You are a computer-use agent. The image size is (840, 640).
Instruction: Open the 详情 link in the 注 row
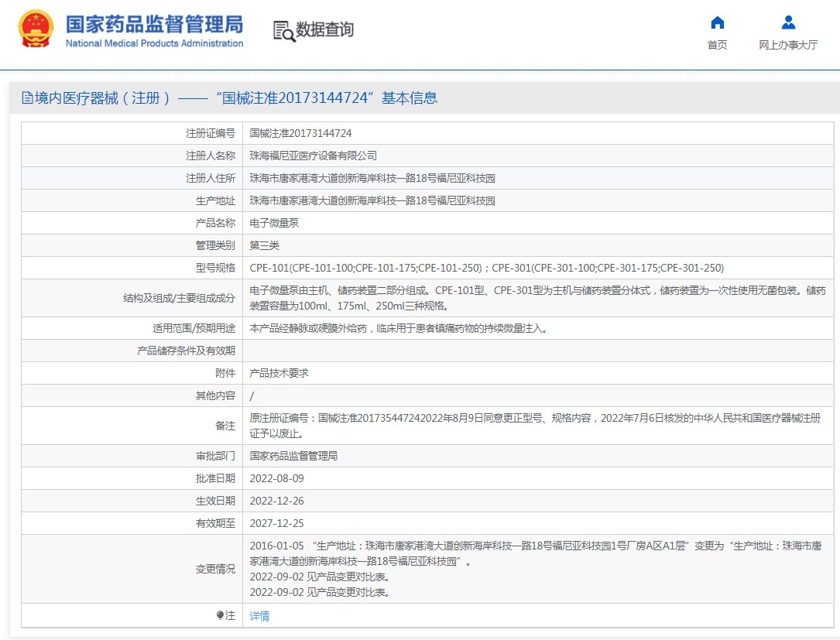tap(259, 616)
